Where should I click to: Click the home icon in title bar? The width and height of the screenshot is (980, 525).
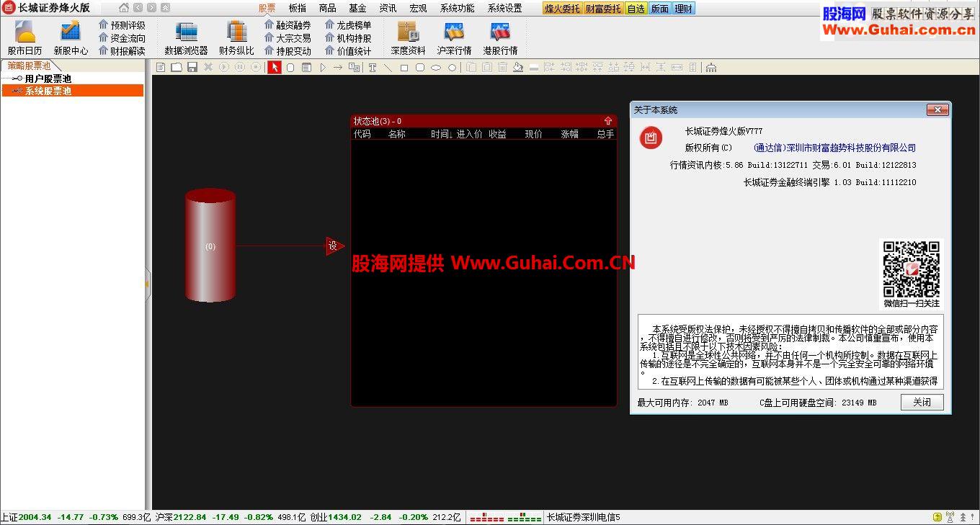tap(124, 8)
